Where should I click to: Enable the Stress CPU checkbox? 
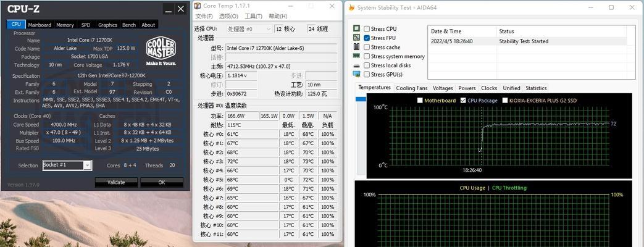[367, 29]
